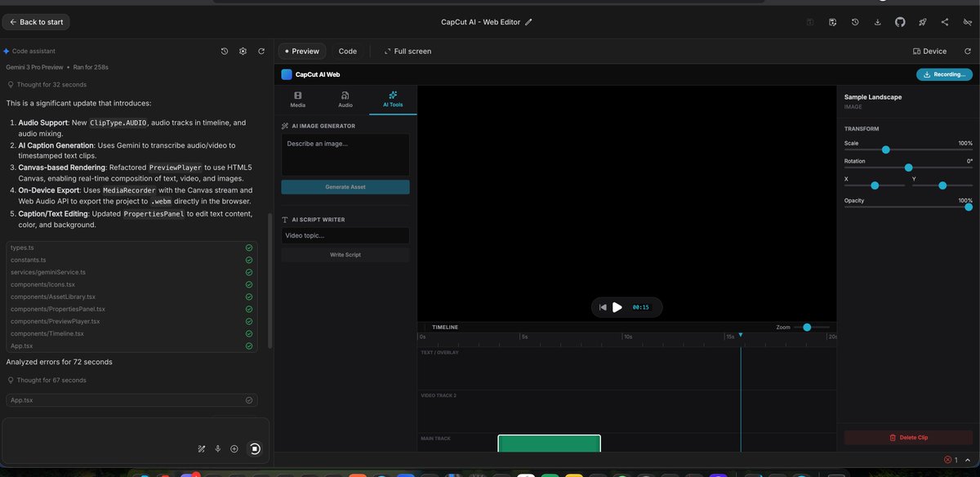Open the Device selector

tap(929, 51)
